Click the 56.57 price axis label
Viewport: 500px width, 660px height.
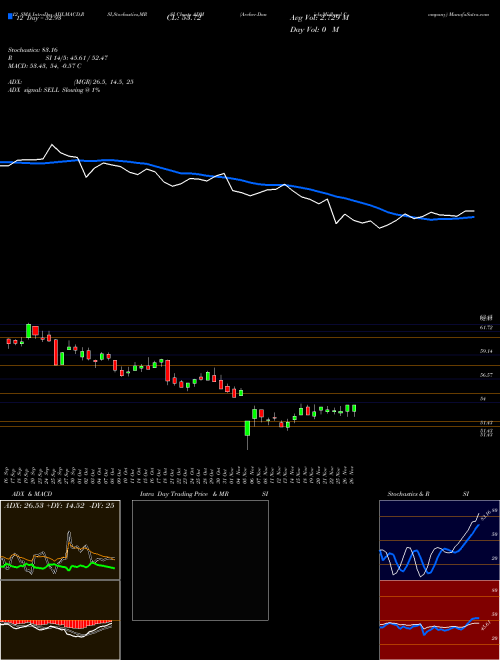486,375
